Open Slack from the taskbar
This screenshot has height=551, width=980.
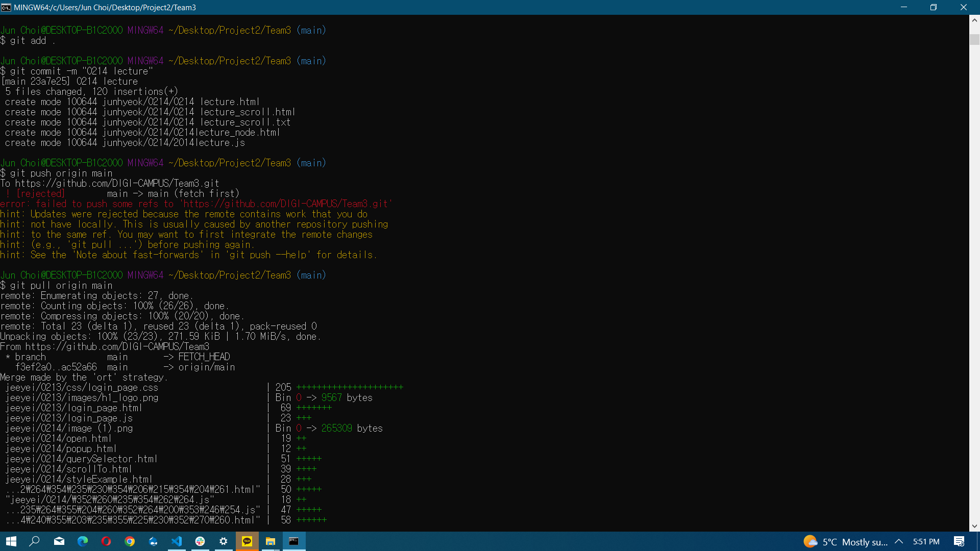[x=200, y=541]
